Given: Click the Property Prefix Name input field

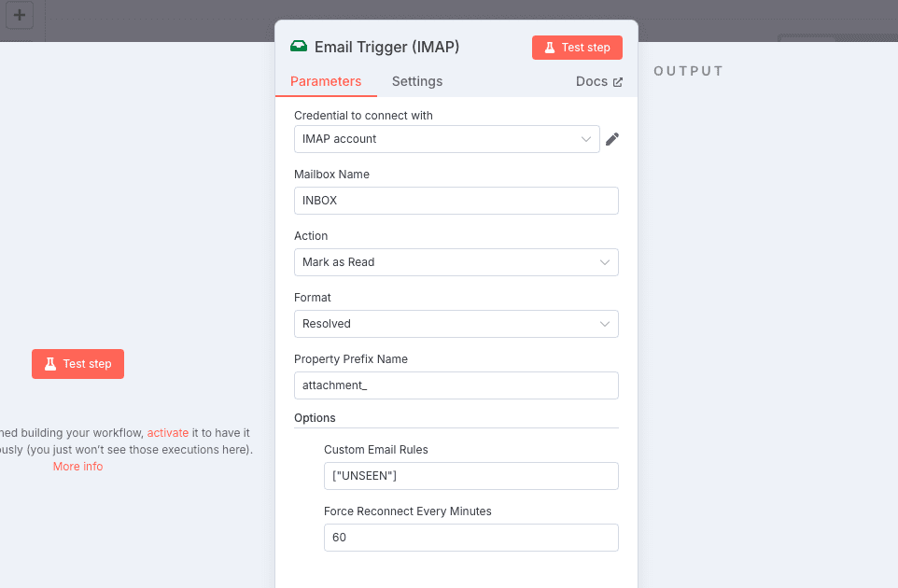Looking at the screenshot, I should point(456,385).
